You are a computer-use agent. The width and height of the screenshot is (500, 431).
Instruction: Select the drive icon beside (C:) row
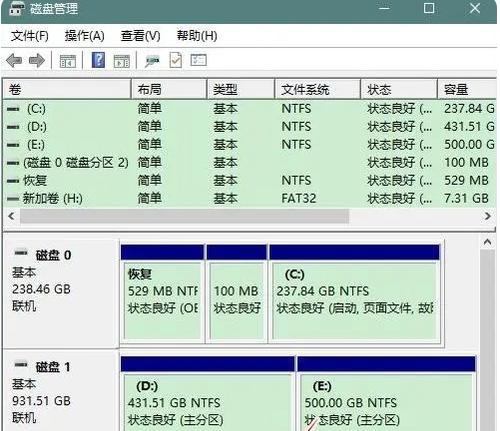point(13,109)
